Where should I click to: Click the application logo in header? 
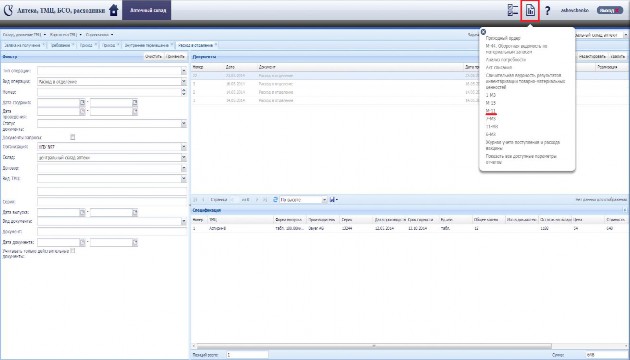click(8, 10)
